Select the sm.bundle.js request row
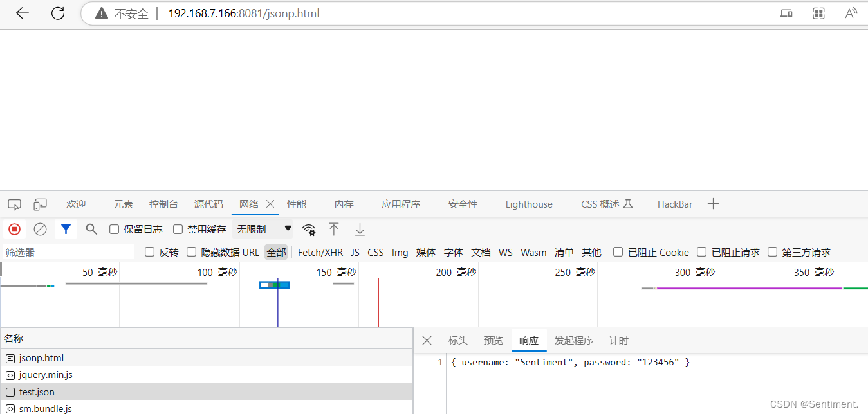 (x=207, y=408)
